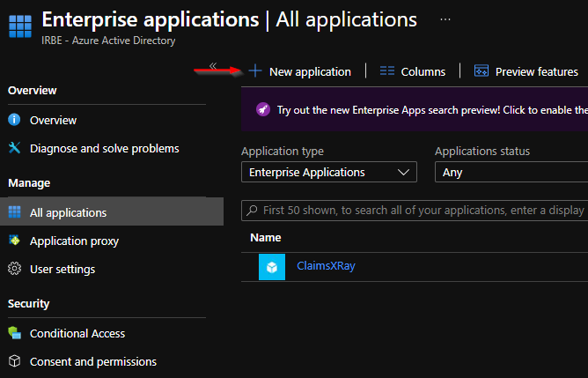The height and width of the screenshot is (378, 588).
Task: Click the New application button label
Action: [310, 71]
